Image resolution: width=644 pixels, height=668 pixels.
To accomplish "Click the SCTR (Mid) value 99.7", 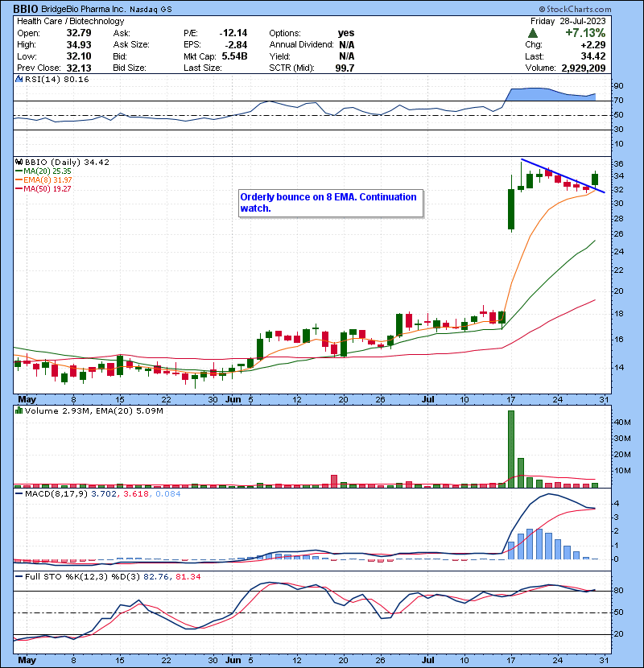I will point(345,68).
